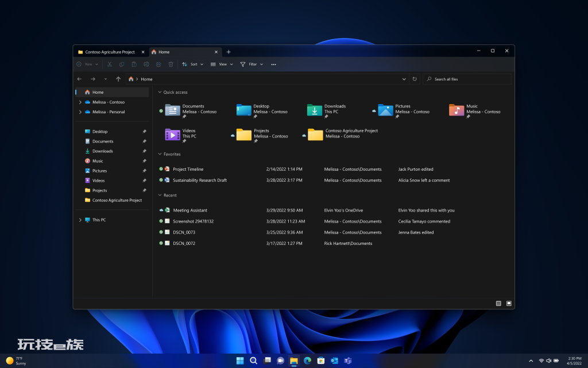Open the Sort dropdown
The width and height of the screenshot is (588, 368).
(x=193, y=64)
